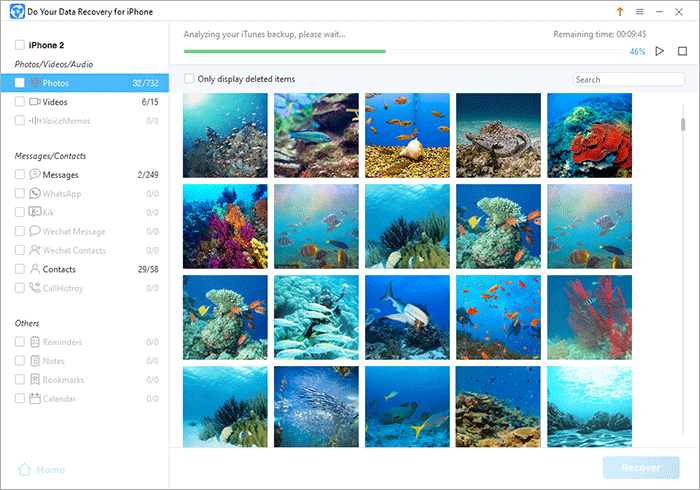This screenshot has width=700, height=490.
Task: Click the Recover button
Action: click(x=640, y=468)
